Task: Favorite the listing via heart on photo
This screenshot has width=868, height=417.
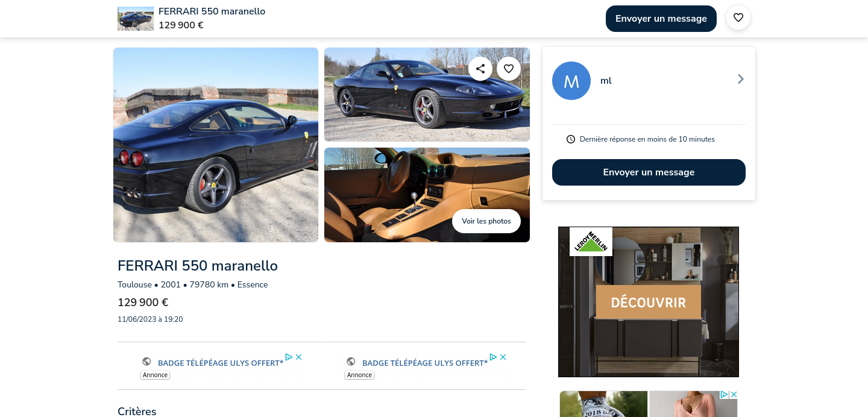Action: point(509,69)
